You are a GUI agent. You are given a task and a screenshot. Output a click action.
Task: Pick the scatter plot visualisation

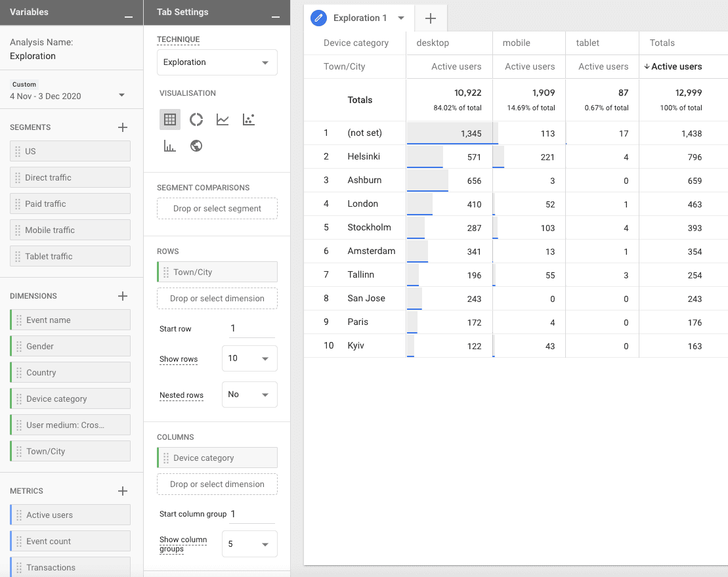click(x=248, y=119)
